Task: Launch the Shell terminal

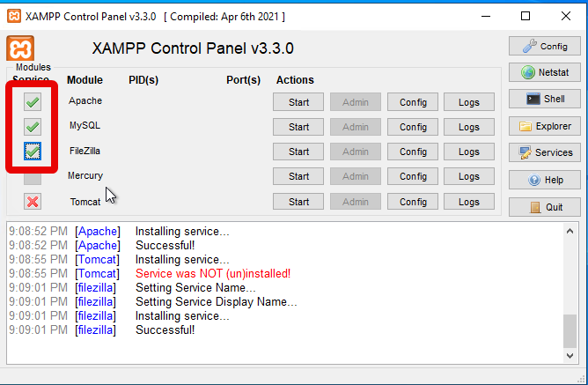Action: pyautogui.click(x=545, y=99)
